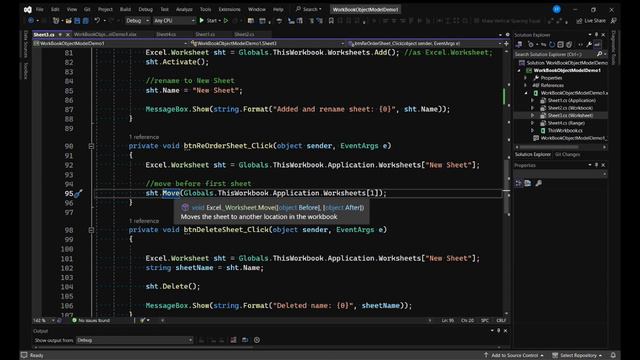The image size is (640, 360).
Task: Click the Save toolbar icon
Action: (77, 20)
